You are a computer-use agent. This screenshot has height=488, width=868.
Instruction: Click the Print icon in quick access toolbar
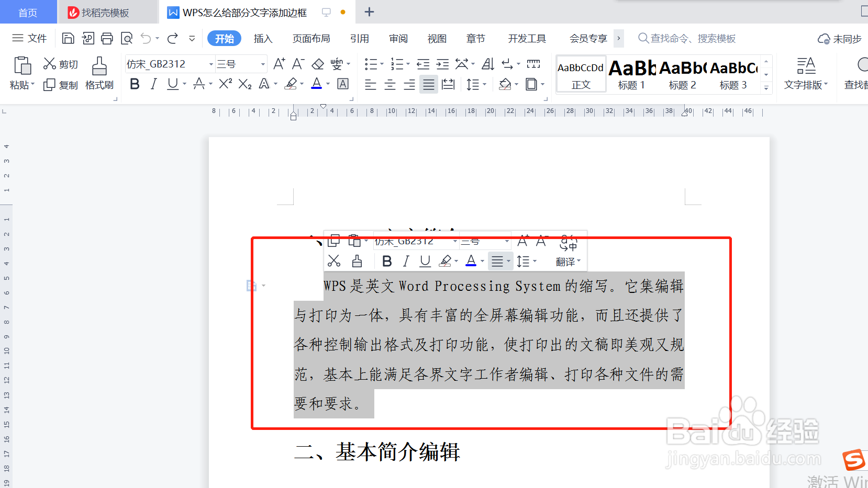pos(107,38)
